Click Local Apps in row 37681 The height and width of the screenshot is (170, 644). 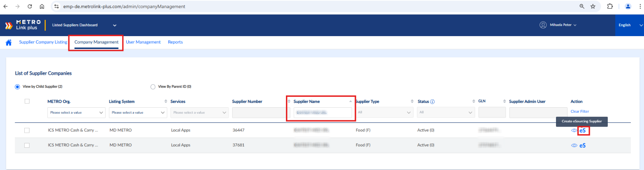coord(180,145)
